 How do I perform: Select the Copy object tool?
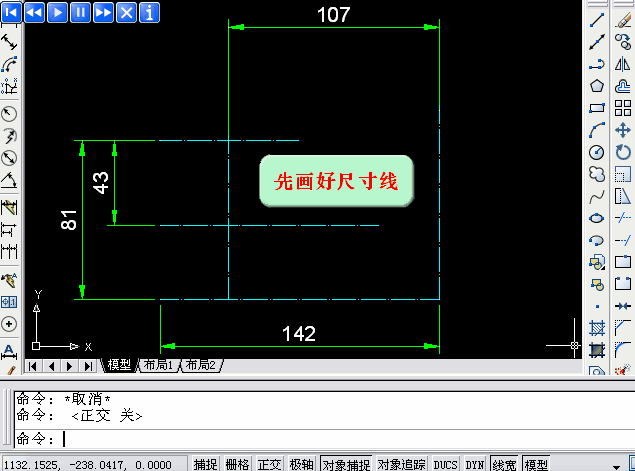pyautogui.click(x=623, y=42)
